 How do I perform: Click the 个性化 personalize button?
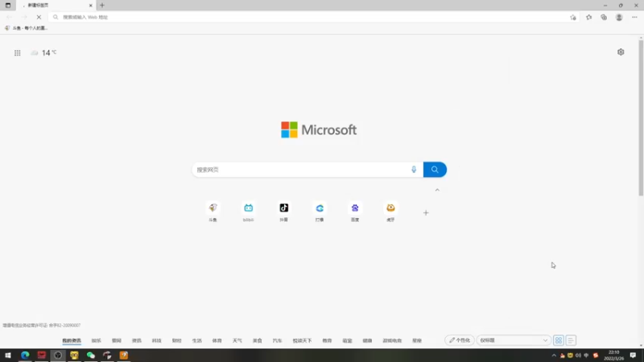459,340
